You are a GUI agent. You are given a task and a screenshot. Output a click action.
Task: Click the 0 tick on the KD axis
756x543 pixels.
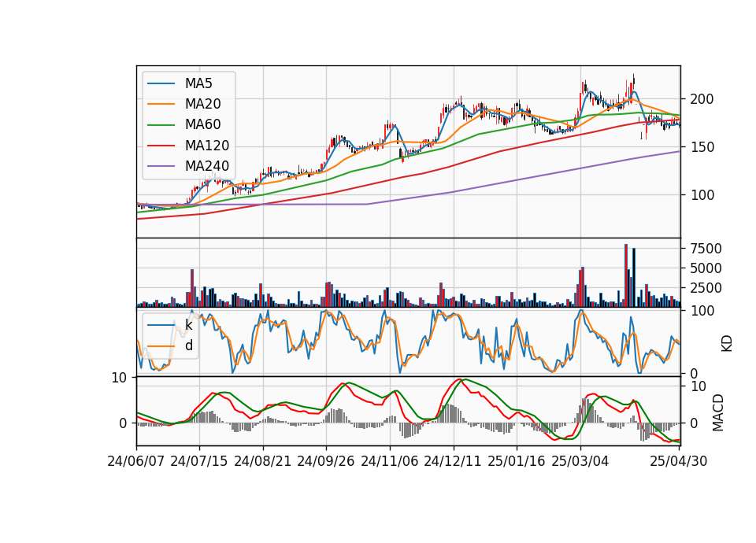(x=694, y=374)
